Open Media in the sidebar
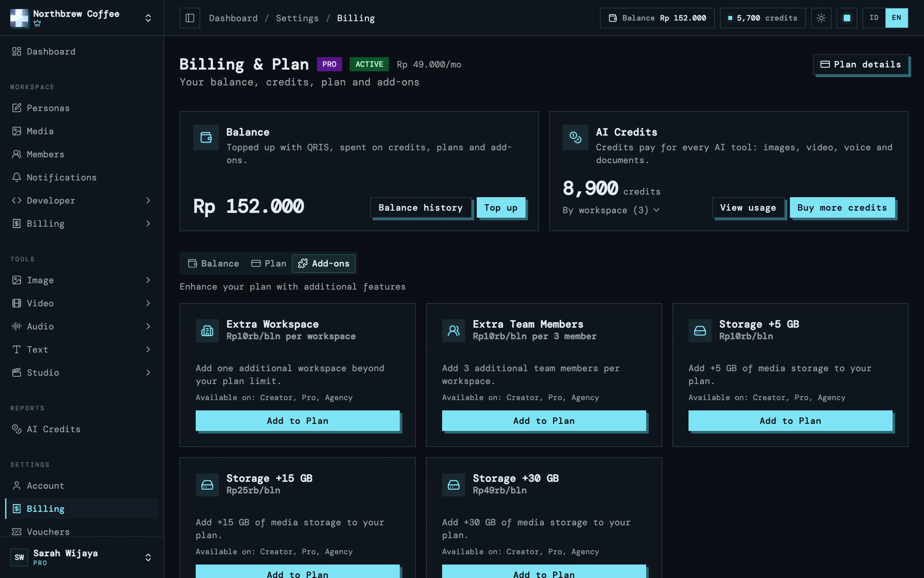Image resolution: width=924 pixels, height=578 pixels. click(x=82, y=131)
